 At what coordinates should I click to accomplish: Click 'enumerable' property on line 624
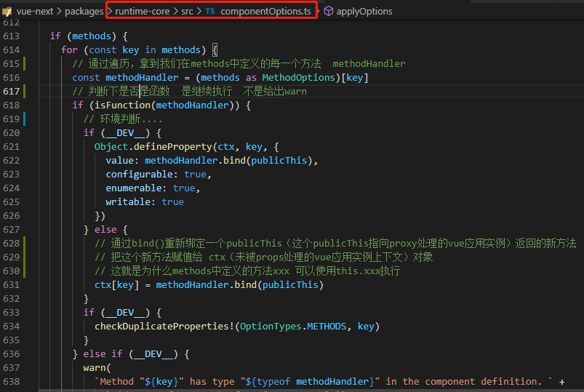[133, 188]
